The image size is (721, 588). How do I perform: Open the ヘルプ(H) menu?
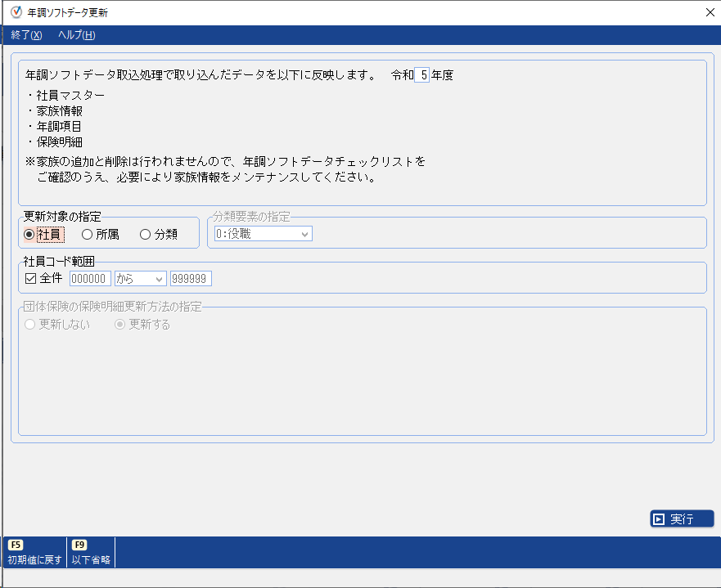[x=76, y=35]
